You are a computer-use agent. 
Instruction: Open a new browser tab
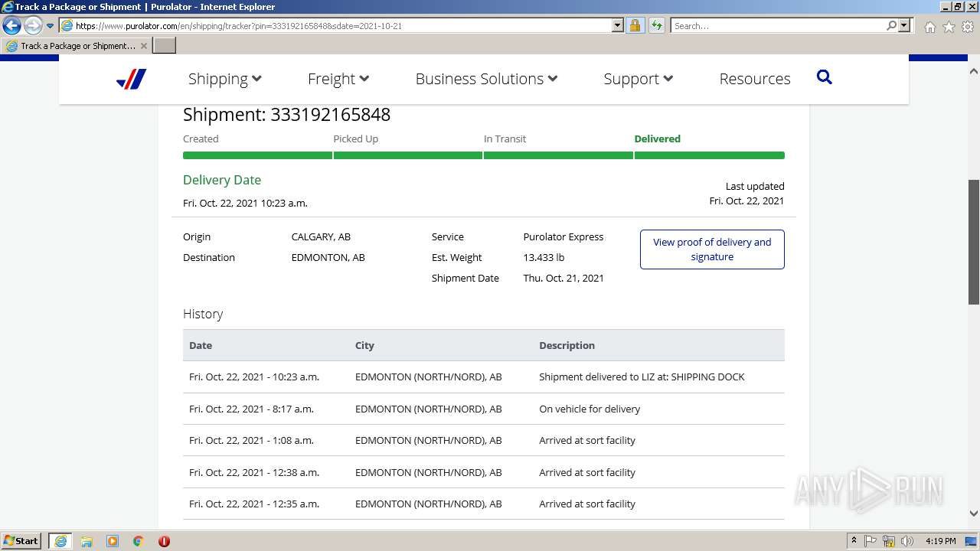pos(164,46)
